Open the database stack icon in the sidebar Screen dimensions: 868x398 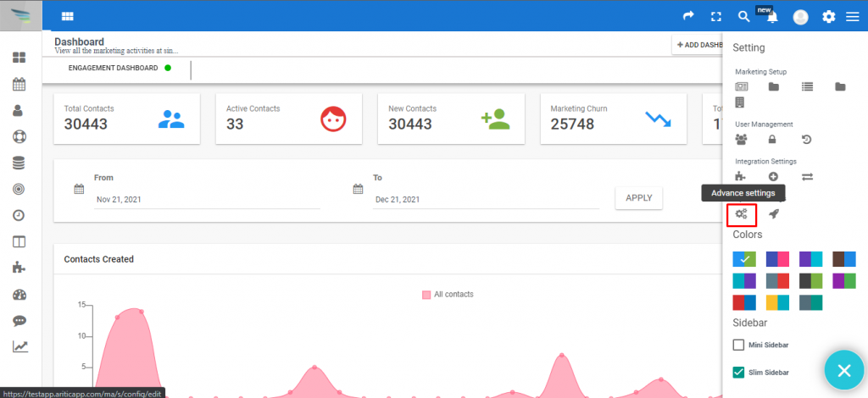[x=19, y=163]
